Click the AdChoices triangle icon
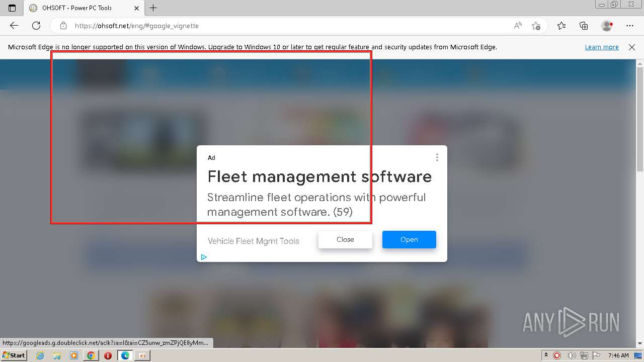This screenshot has height=362, width=644. click(x=203, y=257)
